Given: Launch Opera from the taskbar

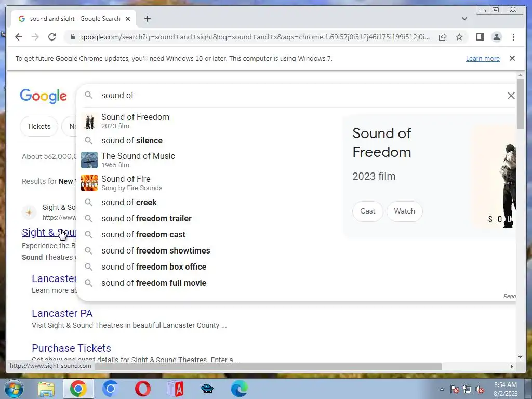Looking at the screenshot, I should point(143,389).
